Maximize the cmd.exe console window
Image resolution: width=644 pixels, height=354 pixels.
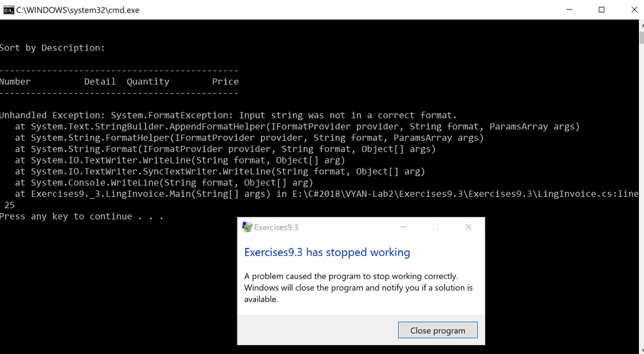[601, 9]
